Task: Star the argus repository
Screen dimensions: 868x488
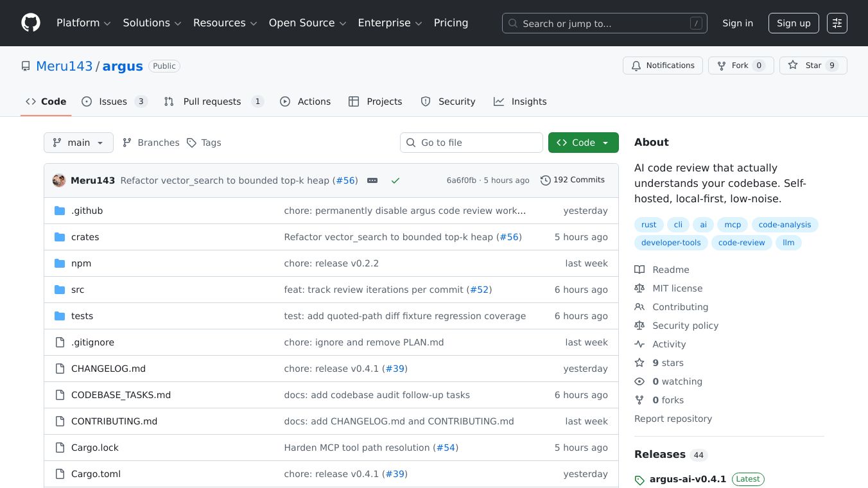Action: point(813,65)
